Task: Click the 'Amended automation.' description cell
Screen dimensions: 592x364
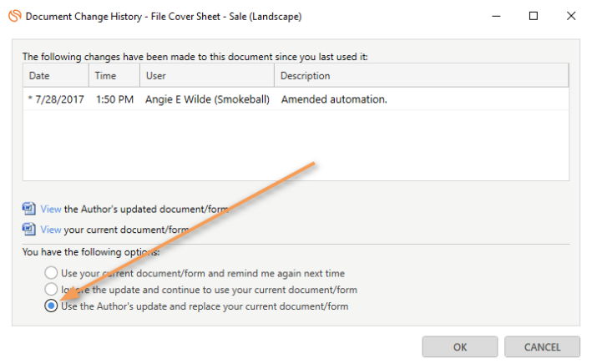Action: click(334, 99)
